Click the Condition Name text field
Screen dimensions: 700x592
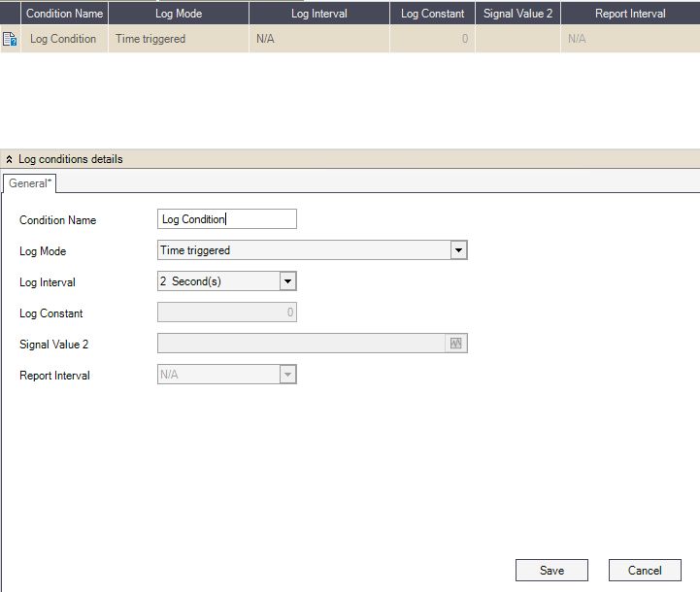coord(226,219)
